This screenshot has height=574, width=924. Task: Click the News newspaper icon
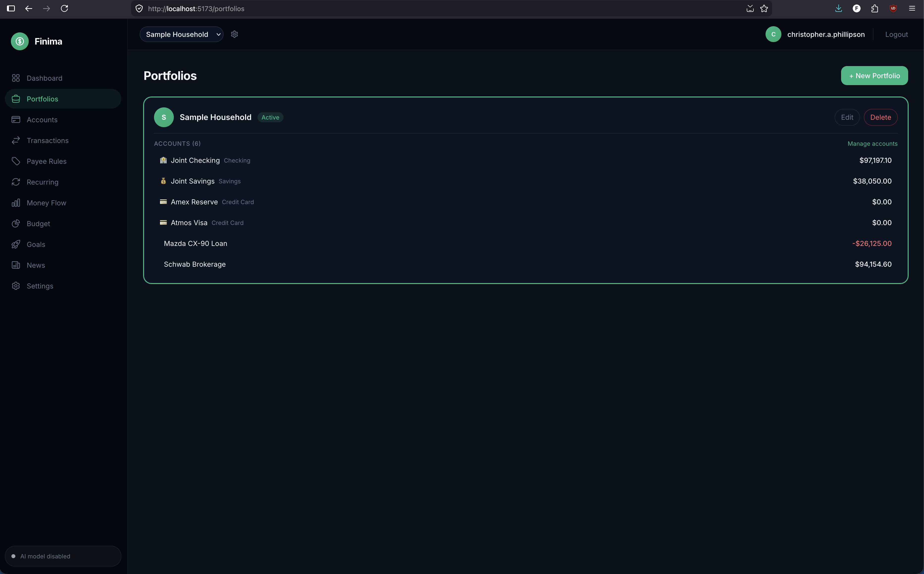[16, 265]
